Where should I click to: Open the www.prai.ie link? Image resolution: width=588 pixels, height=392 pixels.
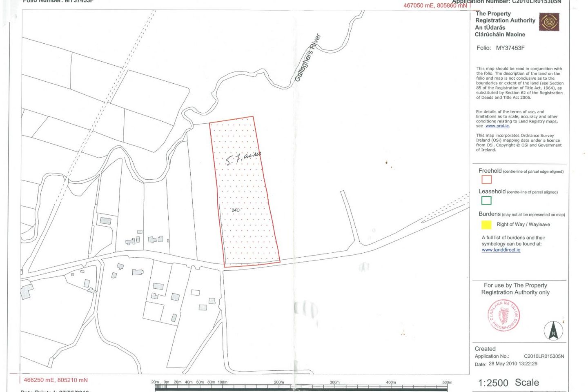497,126
